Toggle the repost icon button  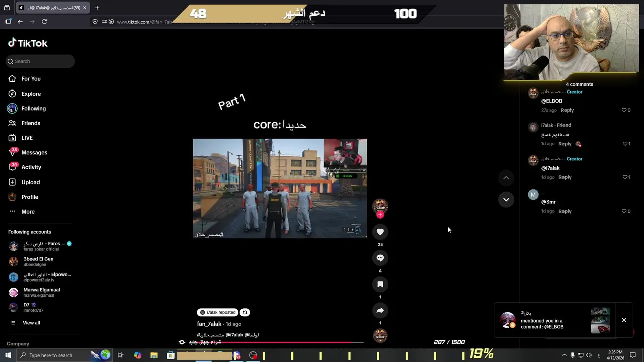245,312
